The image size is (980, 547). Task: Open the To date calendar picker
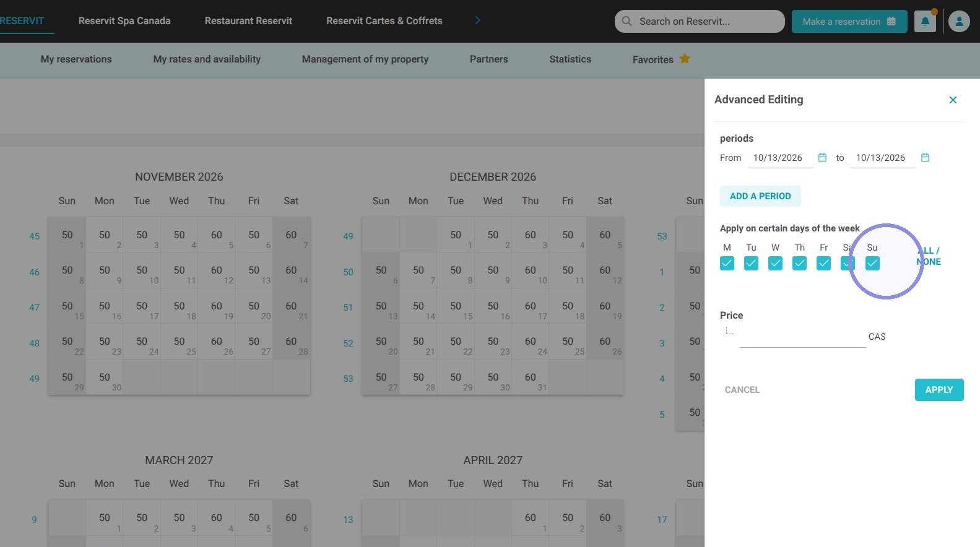pyautogui.click(x=925, y=158)
